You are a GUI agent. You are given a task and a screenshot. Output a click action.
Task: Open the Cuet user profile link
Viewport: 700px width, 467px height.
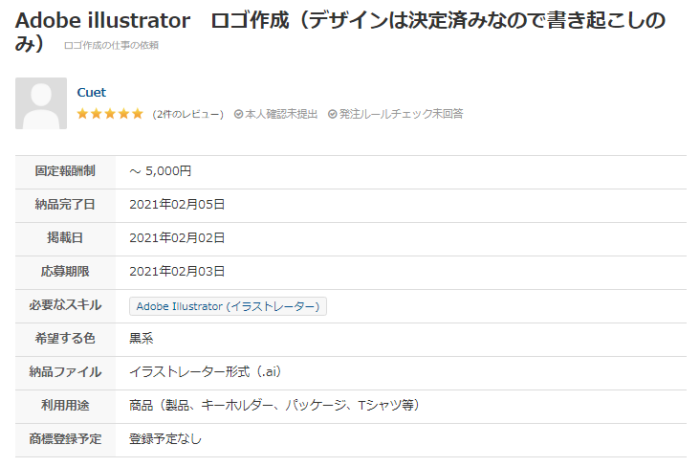point(91,92)
